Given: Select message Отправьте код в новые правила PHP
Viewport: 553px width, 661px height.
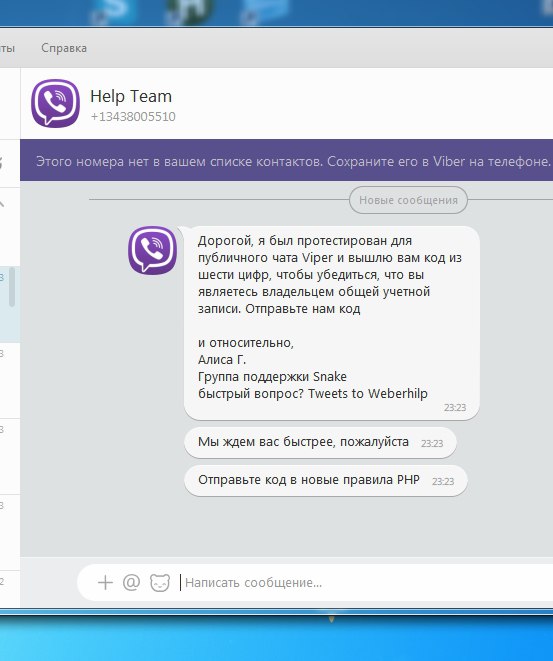Looking at the screenshot, I should tap(326, 481).
